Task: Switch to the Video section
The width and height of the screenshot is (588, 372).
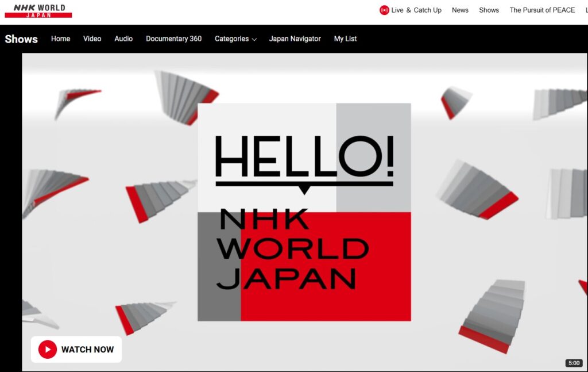Action: click(x=92, y=39)
